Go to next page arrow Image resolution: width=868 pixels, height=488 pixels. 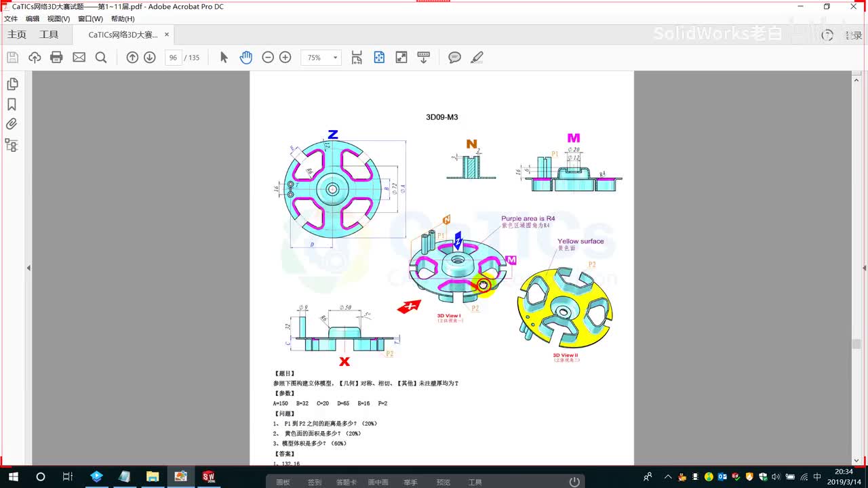[x=150, y=58]
